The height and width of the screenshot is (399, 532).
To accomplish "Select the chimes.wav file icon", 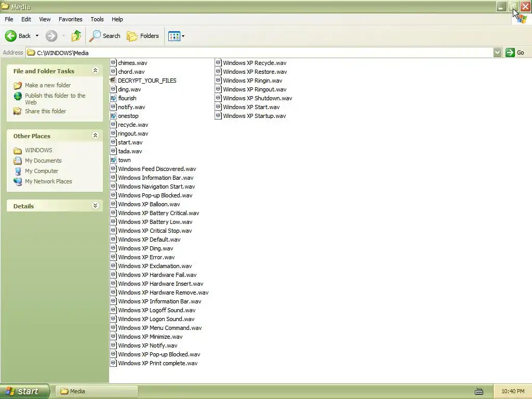I will click(x=113, y=62).
